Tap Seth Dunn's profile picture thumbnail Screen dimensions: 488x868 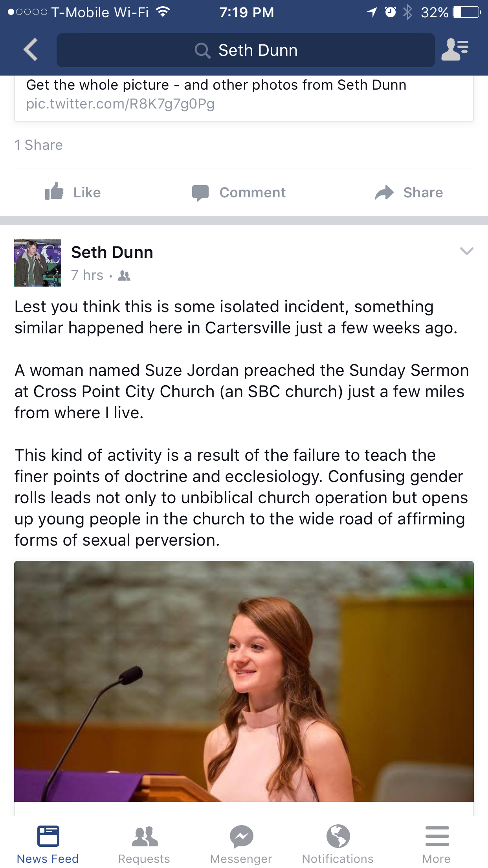pyautogui.click(x=38, y=263)
